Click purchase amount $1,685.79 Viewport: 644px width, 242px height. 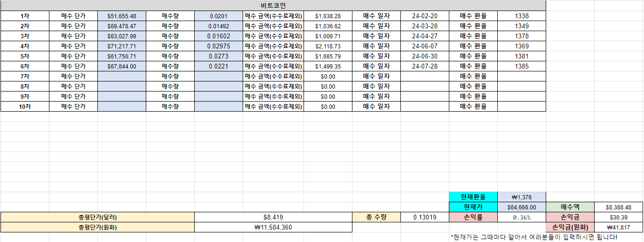328,56
